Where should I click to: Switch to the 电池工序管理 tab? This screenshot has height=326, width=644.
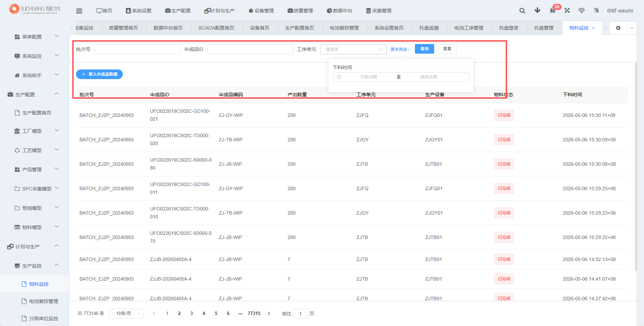tap(469, 28)
